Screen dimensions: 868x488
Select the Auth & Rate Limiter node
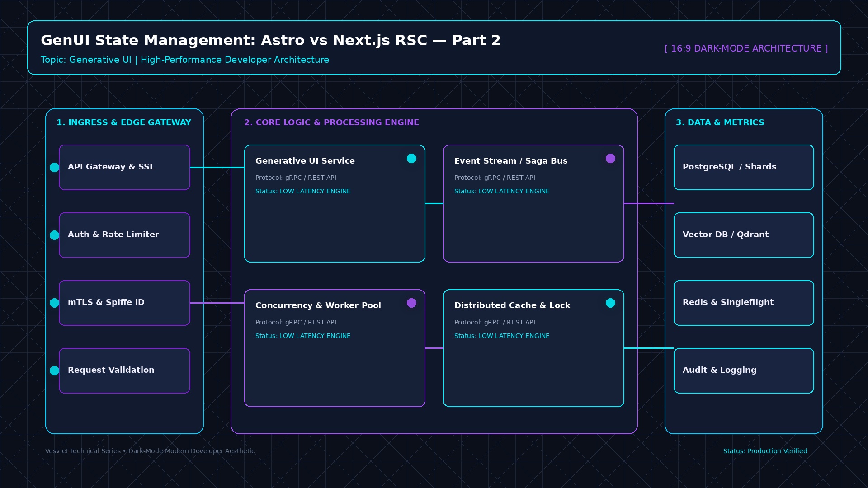point(124,235)
